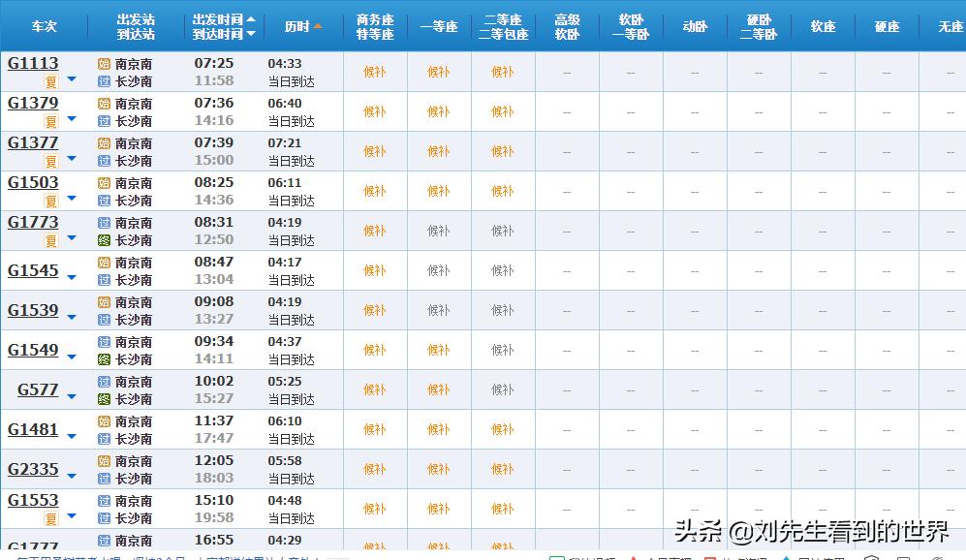Toggle the descending sort arrow on 到达时间
966x560 pixels.
(x=251, y=34)
